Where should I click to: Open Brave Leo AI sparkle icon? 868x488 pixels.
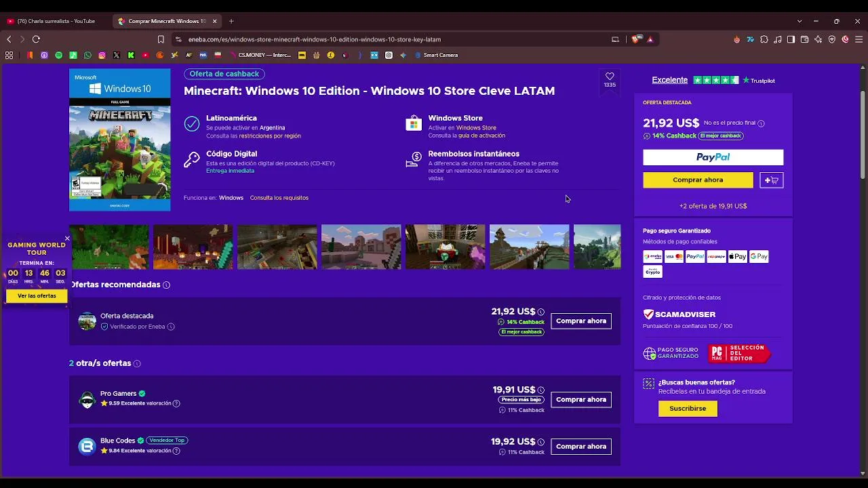(x=818, y=39)
